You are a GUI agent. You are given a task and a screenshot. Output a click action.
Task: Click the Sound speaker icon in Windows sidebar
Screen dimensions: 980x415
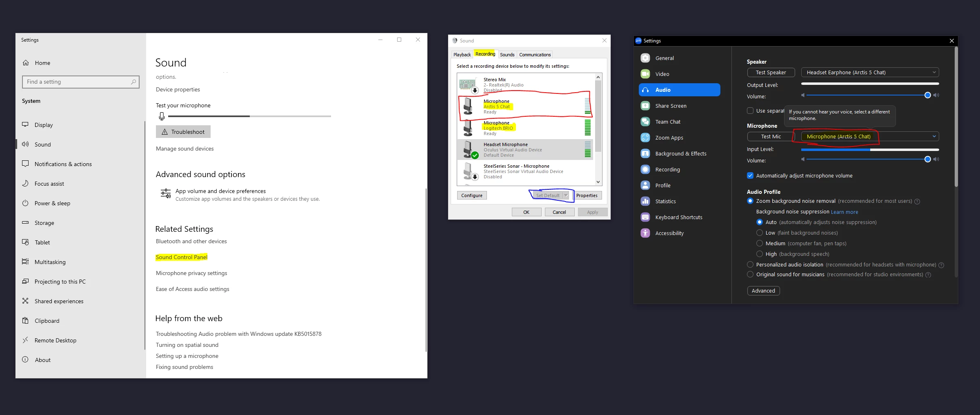point(25,144)
